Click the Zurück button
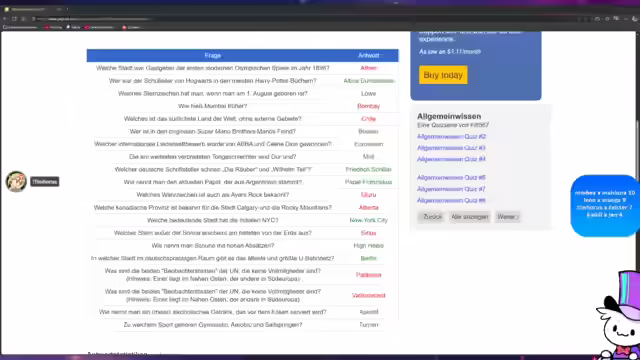This screenshot has height=360, width=640. point(432,217)
